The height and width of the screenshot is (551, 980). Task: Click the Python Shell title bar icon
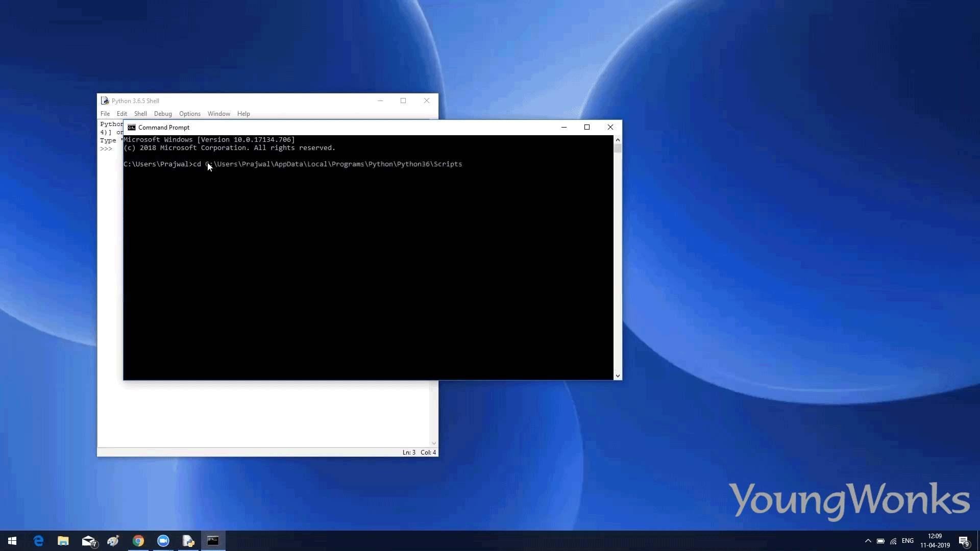coord(105,101)
